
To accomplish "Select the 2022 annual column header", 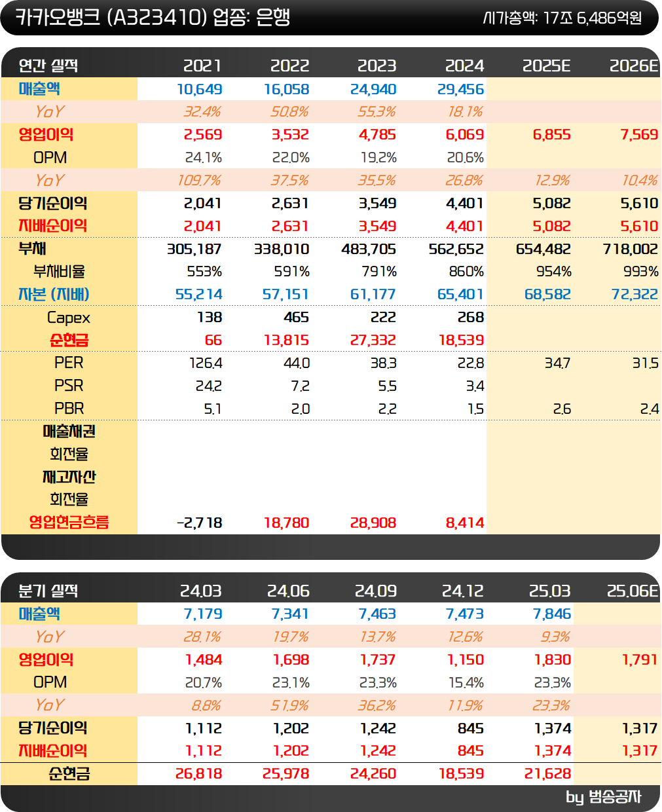I will [x=289, y=65].
